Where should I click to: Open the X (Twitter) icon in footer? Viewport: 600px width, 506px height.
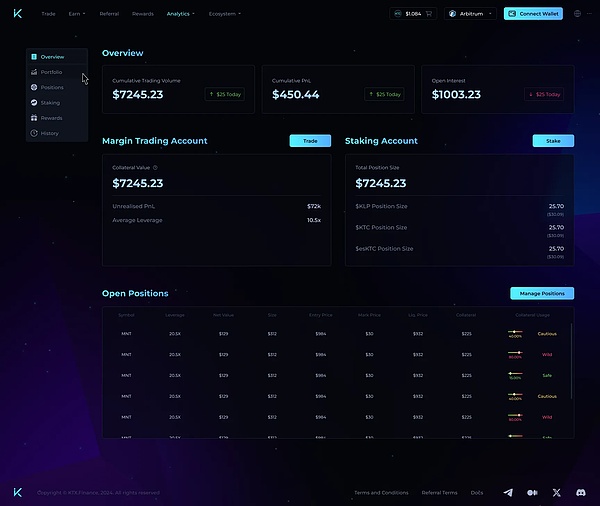pyautogui.click(x=557, y=492)
